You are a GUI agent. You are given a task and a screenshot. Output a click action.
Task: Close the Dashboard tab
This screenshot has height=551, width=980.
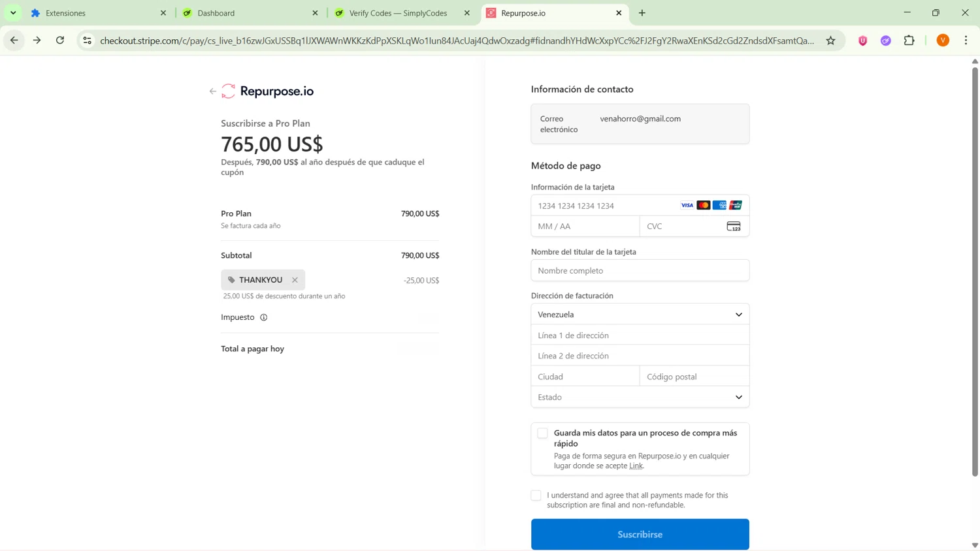315,13
